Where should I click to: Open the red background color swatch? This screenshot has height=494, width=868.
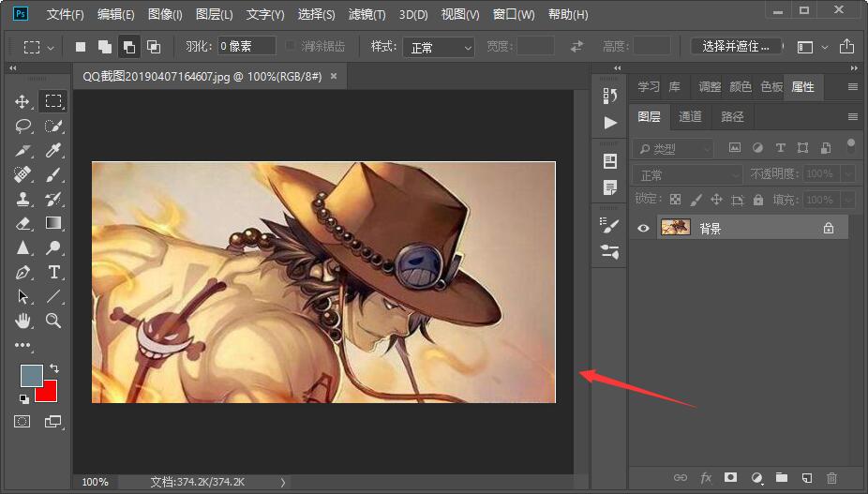pos(49,393)
